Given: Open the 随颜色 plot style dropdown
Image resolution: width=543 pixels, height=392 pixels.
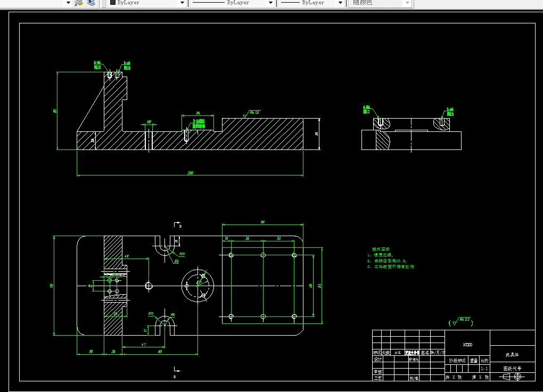Looking at the screenshot, I should click(x=407, y=3).
